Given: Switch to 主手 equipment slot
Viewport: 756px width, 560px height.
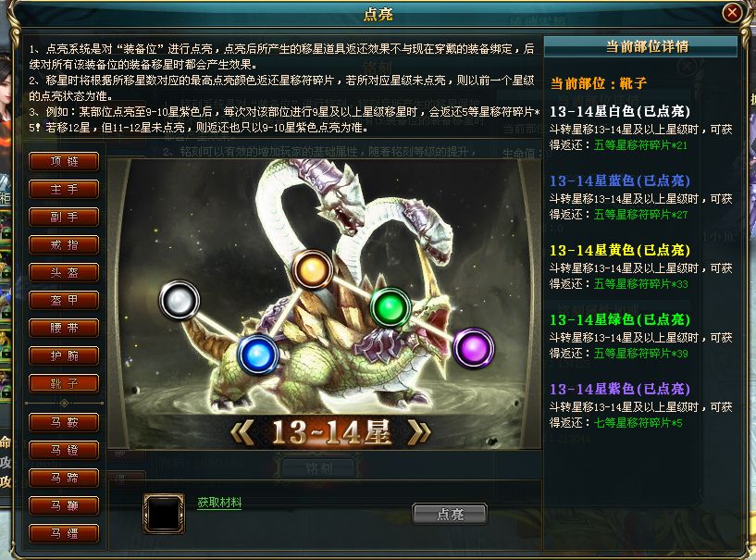Looking at the screenshot, I should (64, 190).
